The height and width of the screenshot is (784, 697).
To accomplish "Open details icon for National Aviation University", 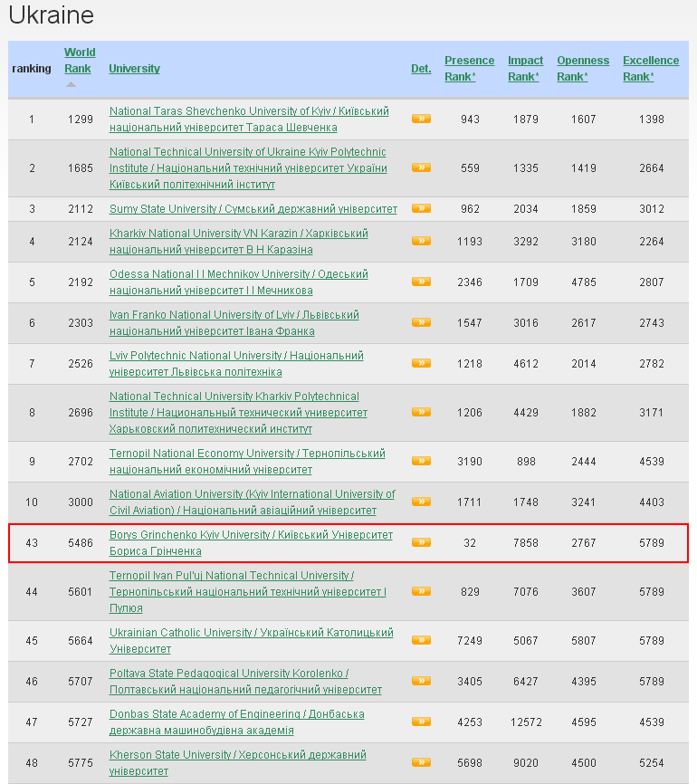I will point(421,502).
